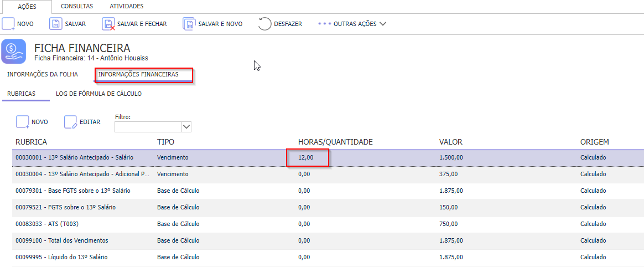Click the Novo icon in top toolbar

[x=8, y=24]
